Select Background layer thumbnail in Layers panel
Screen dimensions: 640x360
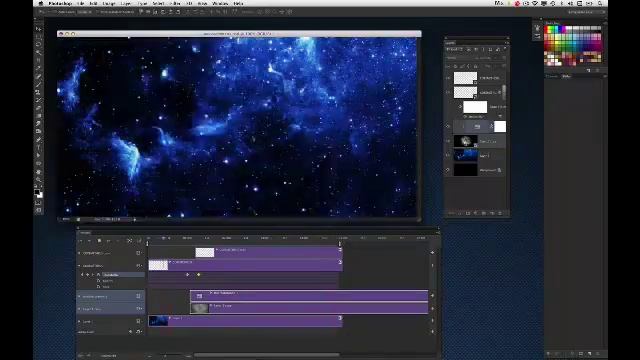[465, 170]
